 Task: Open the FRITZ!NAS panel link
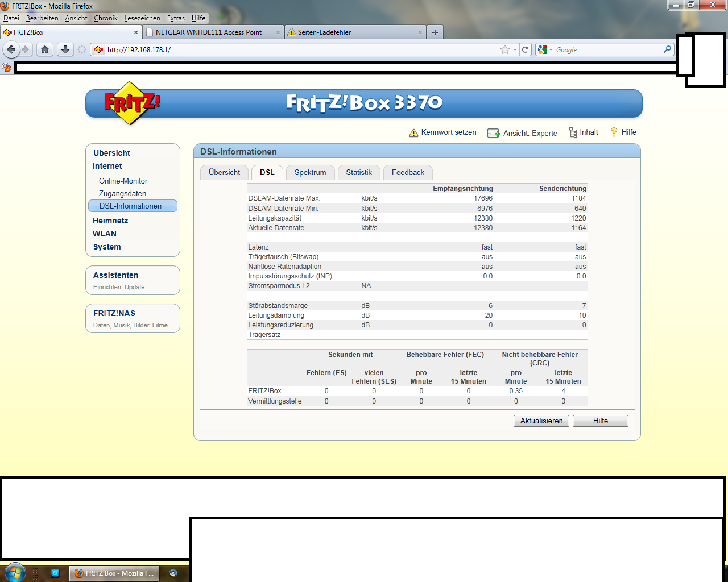(x=114, y=313)
